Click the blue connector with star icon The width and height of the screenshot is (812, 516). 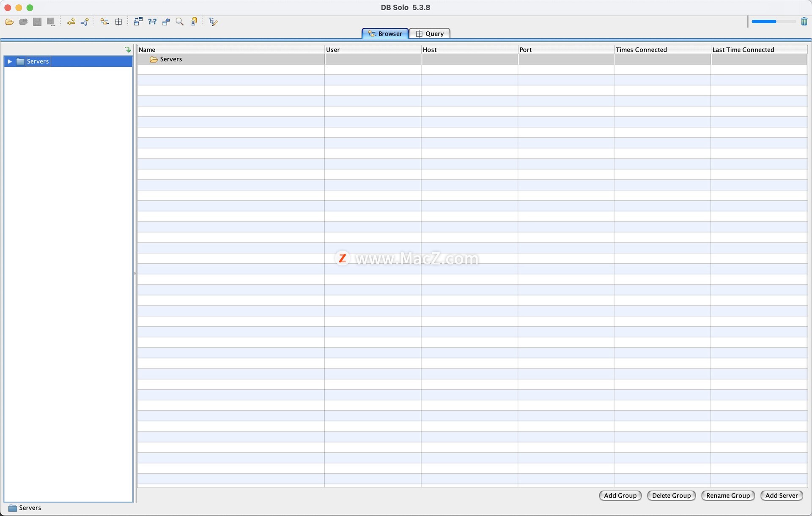pyautogui.click(x=85, y=22)
